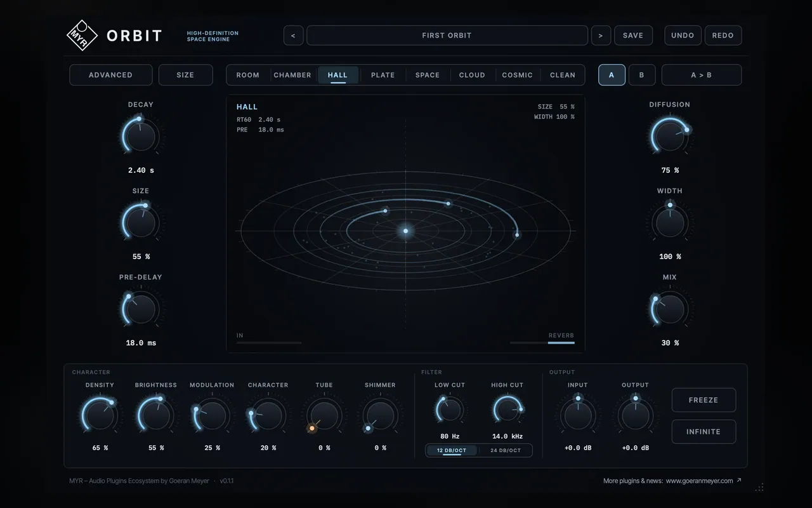
Task: Select the Cosmic reverb tab
Action: [518, 75]
